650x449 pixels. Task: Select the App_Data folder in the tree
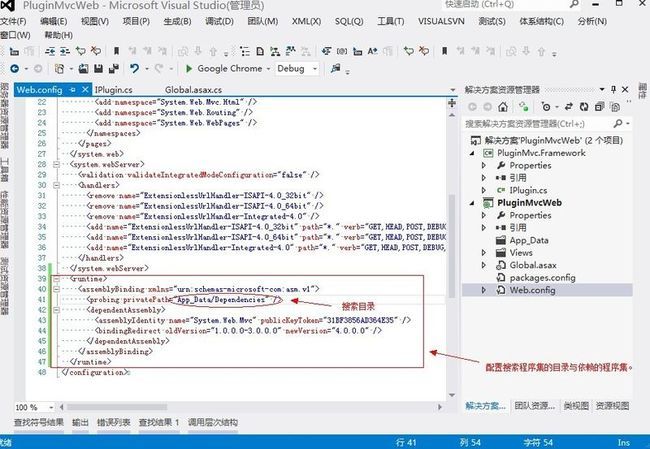coord(529,240)
